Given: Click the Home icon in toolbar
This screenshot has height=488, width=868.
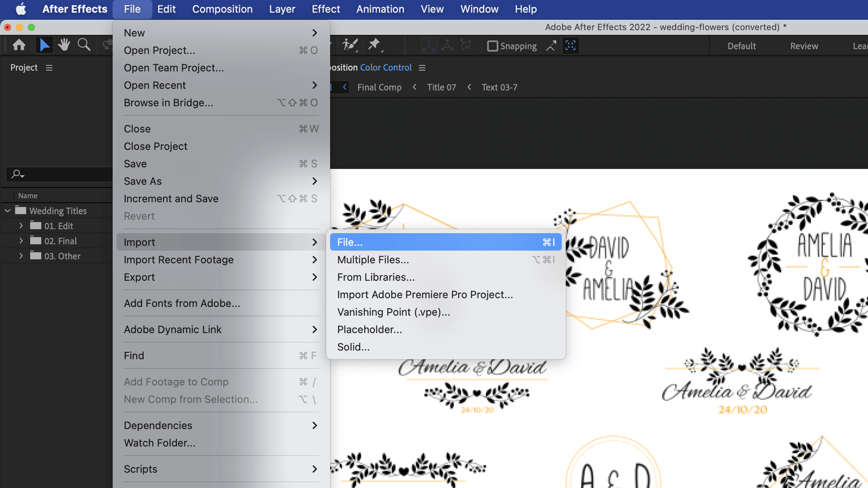Looking at the screenshot, I should (x=19, y=45).
